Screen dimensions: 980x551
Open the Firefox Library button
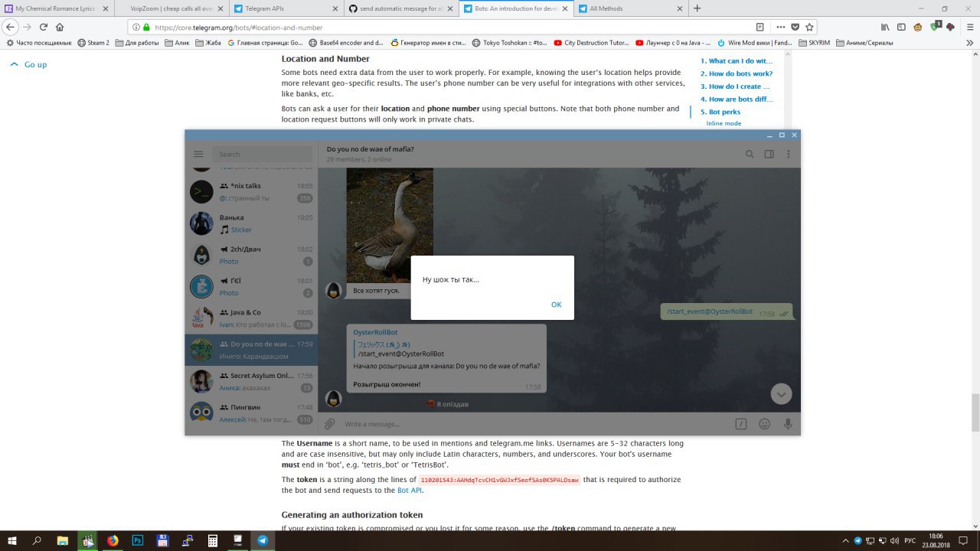point(885,27)
